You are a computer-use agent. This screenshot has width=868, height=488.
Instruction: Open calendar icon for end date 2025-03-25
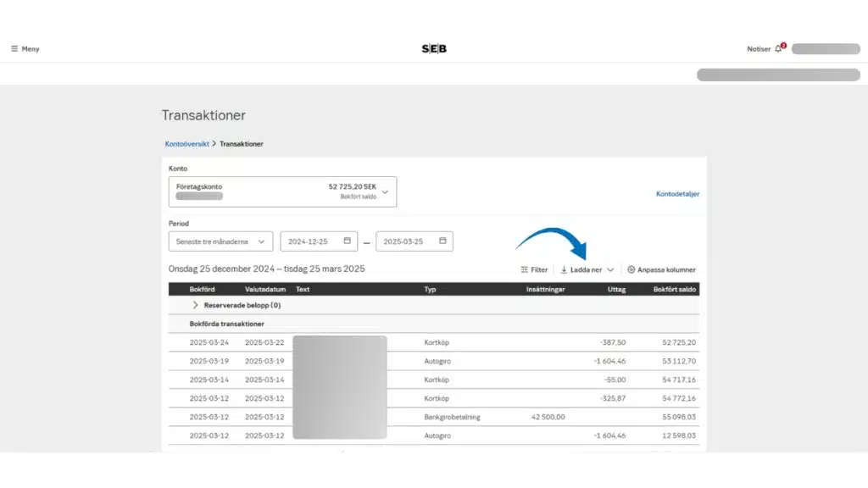coord(442,241)
